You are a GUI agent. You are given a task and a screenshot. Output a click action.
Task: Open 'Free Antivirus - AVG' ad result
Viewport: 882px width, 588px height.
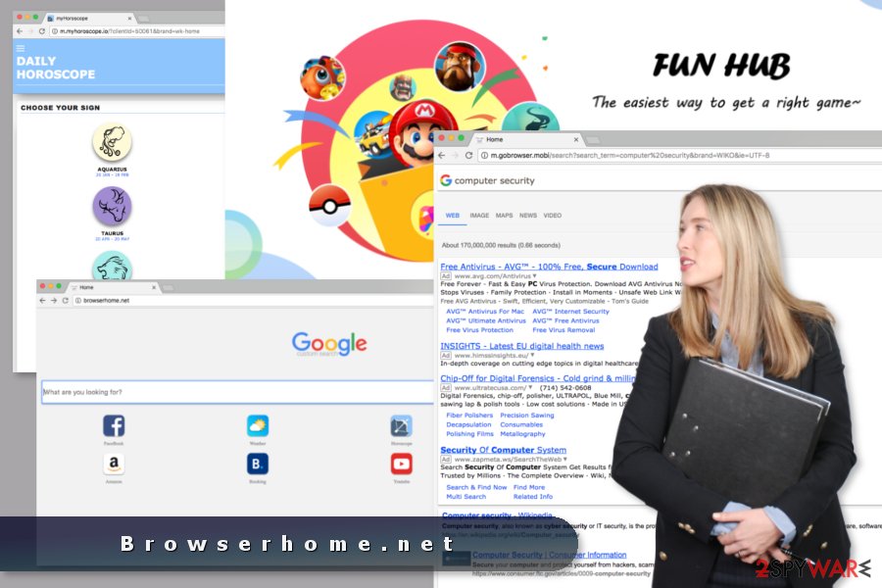pyautogui.click(x=549, y=267)
